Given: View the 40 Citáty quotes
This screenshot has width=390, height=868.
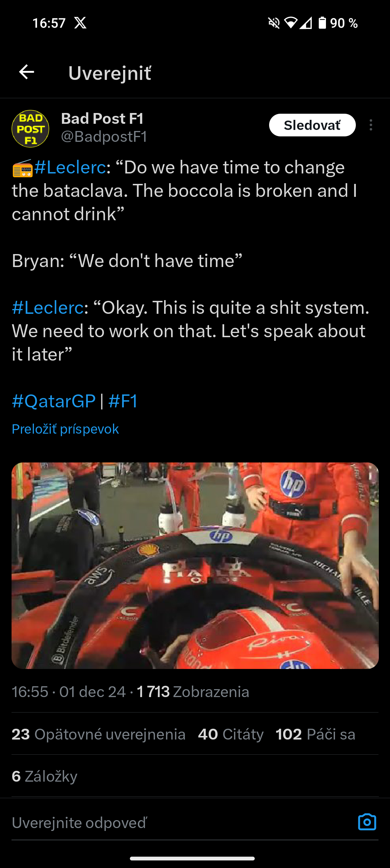Looking at the screenshot, I should click(231, 734).
